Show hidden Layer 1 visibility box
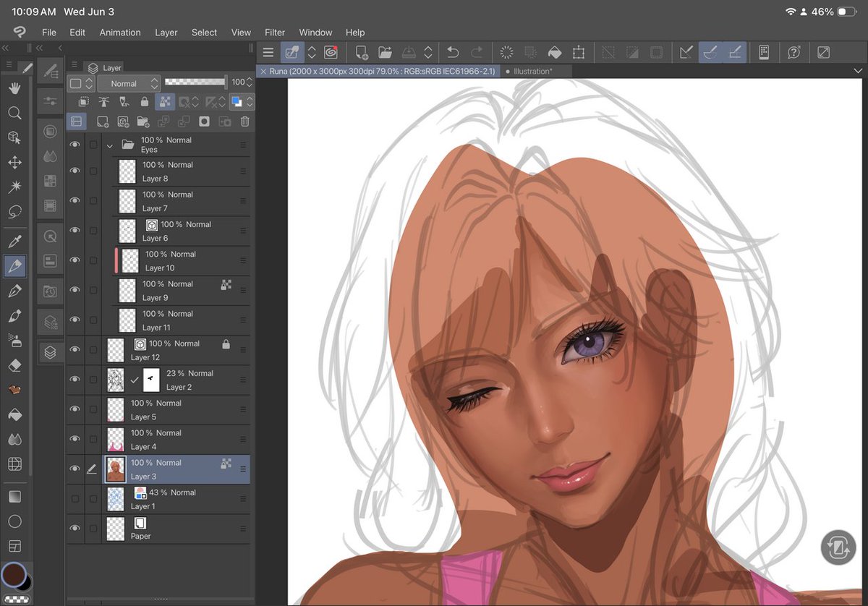The width and height of the screenshot is (868, 606). [75, 498]
